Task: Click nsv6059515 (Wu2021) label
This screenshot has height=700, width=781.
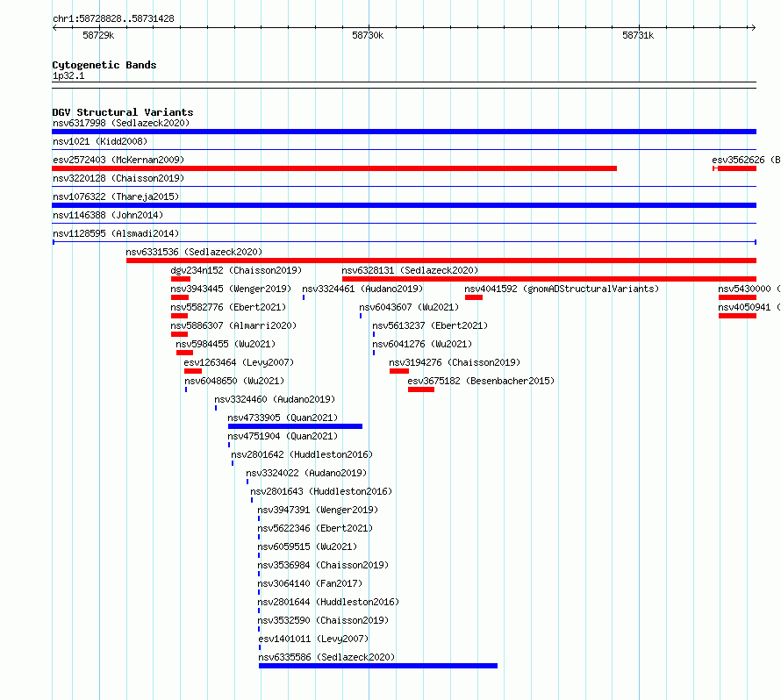Action: point(307,546)
